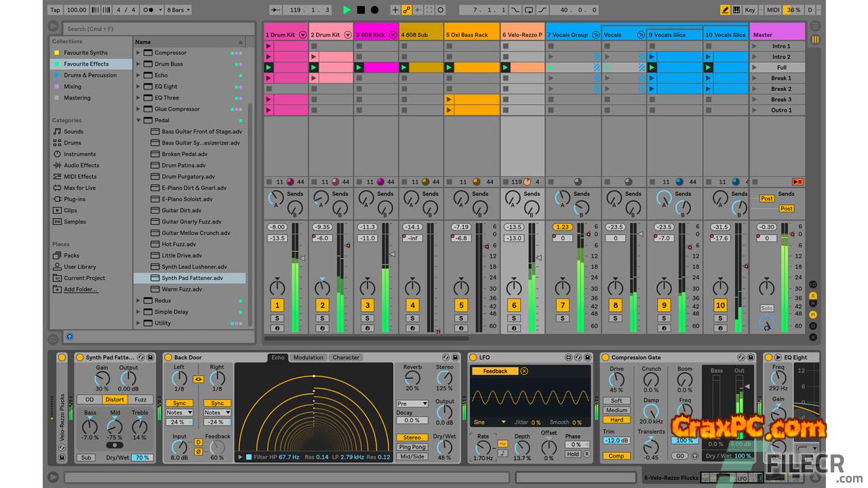868x488 pixels.
Task: Turn off the LFO device power button
Action: (473, 357)
